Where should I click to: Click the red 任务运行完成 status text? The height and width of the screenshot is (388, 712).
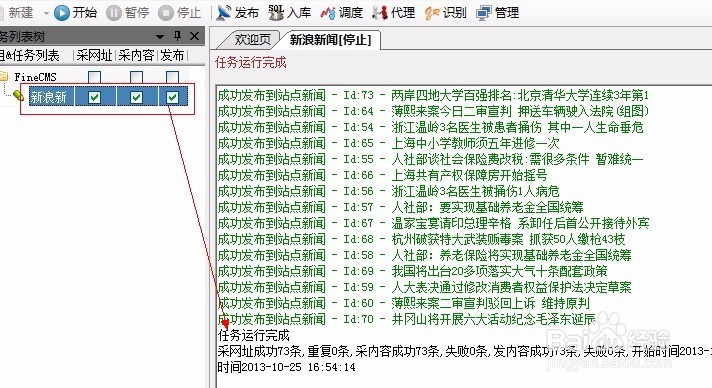251,62
